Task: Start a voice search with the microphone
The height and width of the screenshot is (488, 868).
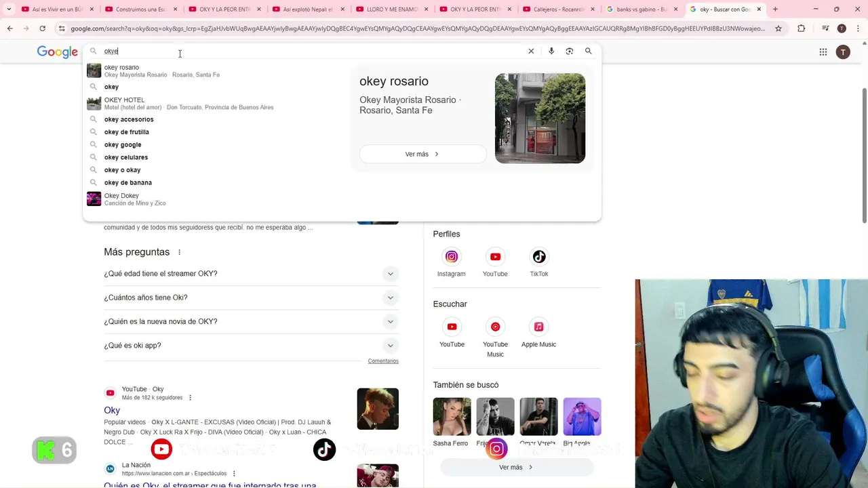Action: click(x=551, y=51)
